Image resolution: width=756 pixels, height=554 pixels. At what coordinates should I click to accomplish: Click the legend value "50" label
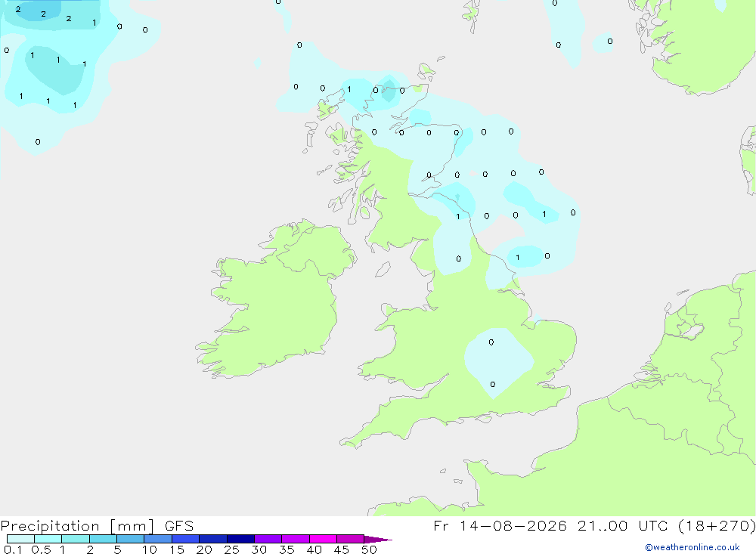point(369,549)
